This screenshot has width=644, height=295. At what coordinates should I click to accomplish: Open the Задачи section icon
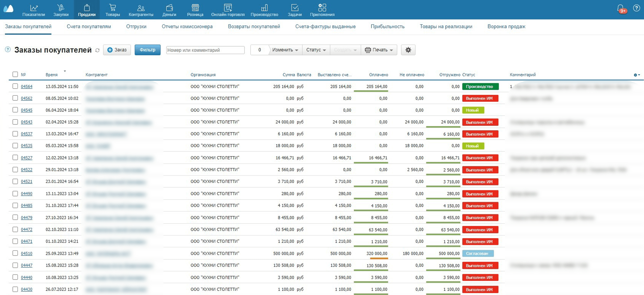pos(295,7)
